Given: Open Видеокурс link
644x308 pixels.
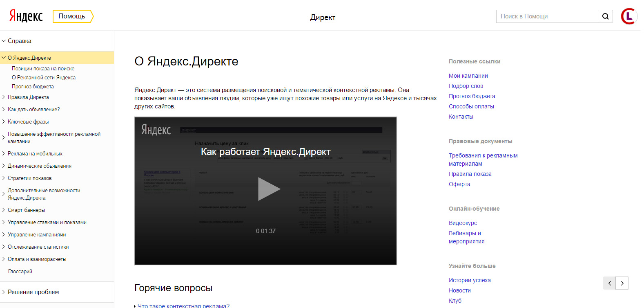Looking at the screenshot, I should pos(463,223).
